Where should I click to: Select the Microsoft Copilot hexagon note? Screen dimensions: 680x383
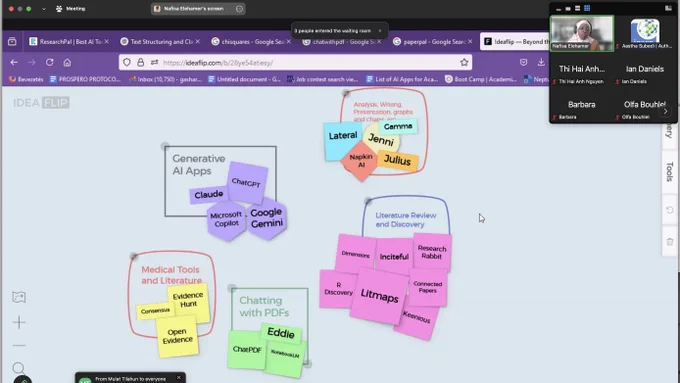(x=226, y=219)
